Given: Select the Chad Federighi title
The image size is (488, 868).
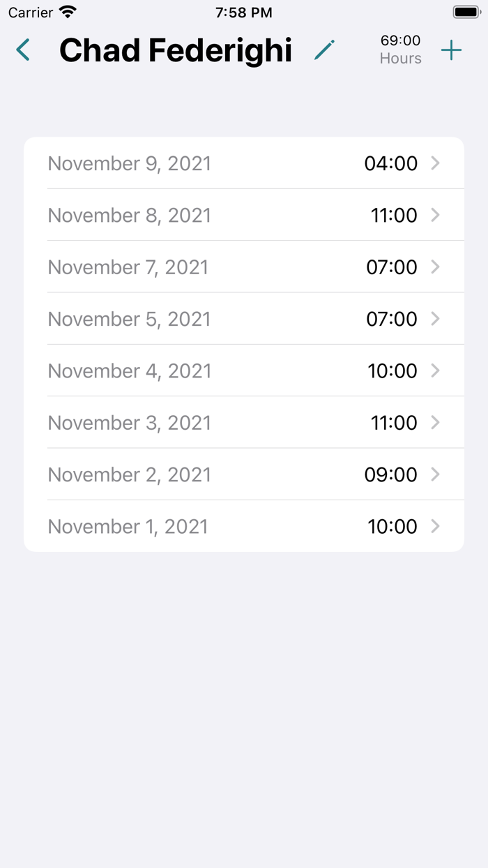Looking at the screenshot, I should [175, 50].
